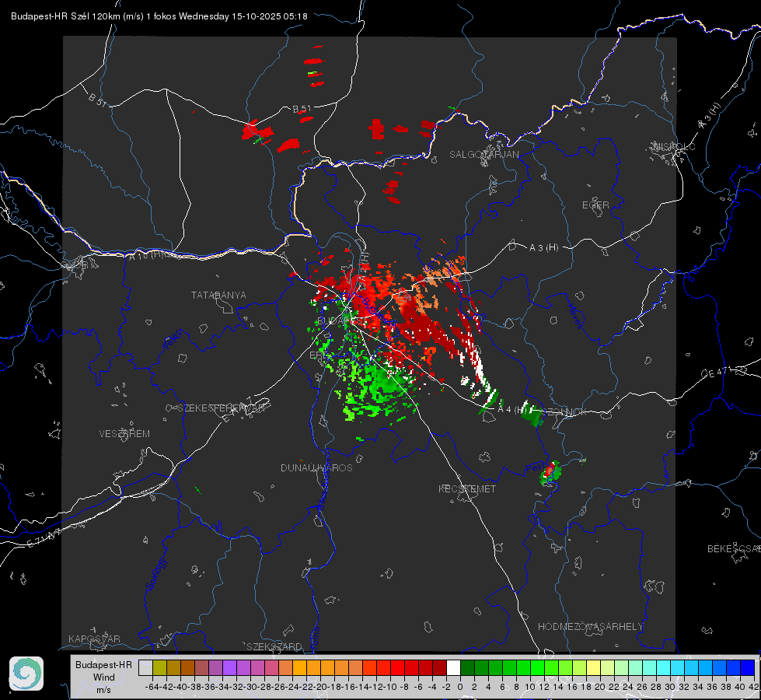Click the BÉKÉSCSABA city label
761x700 pixels.
click(734, 548)
